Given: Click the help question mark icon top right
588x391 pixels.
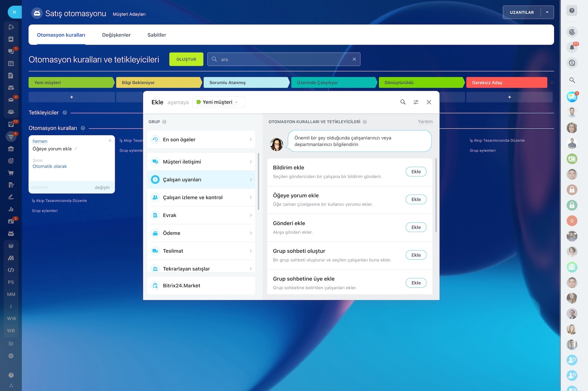Looking at the screenshot, I should pos(572,11).
